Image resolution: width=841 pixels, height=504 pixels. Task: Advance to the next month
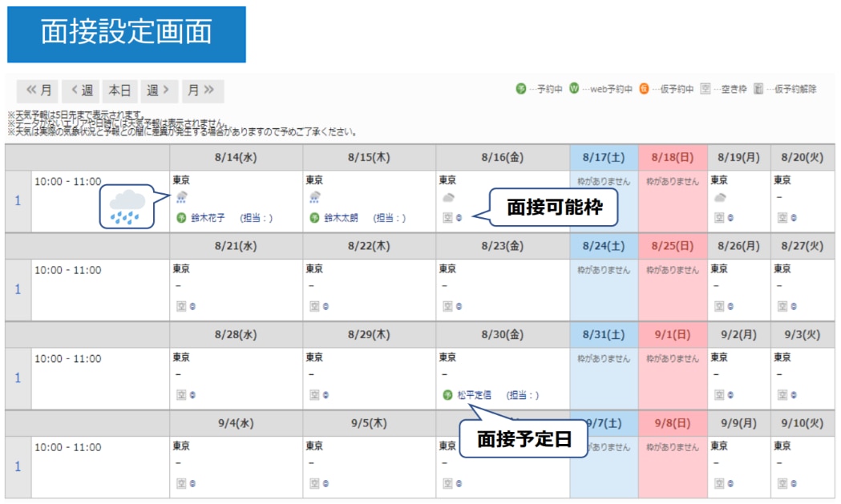pos(202,91)
